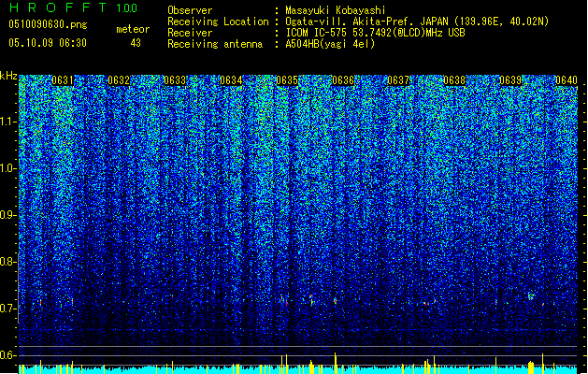Click the 0638 time marker

point(454,80)
